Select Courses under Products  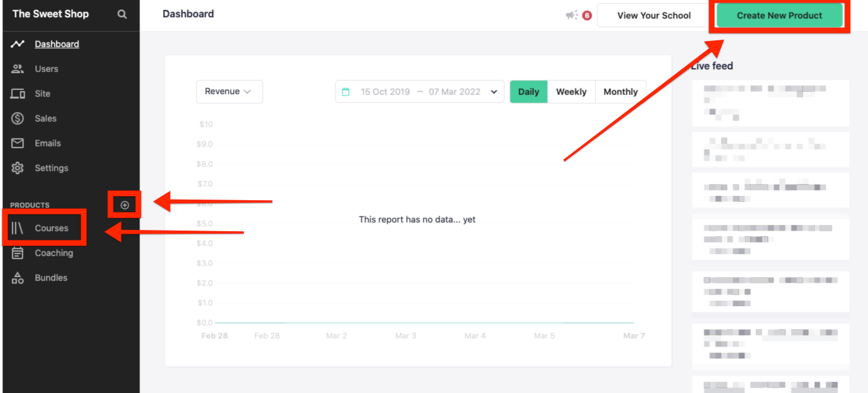[51, 228]
